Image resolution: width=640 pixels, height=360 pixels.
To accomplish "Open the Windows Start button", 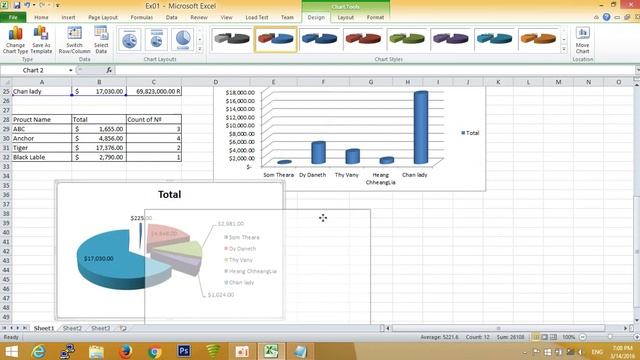I will [x=11, y=351].
